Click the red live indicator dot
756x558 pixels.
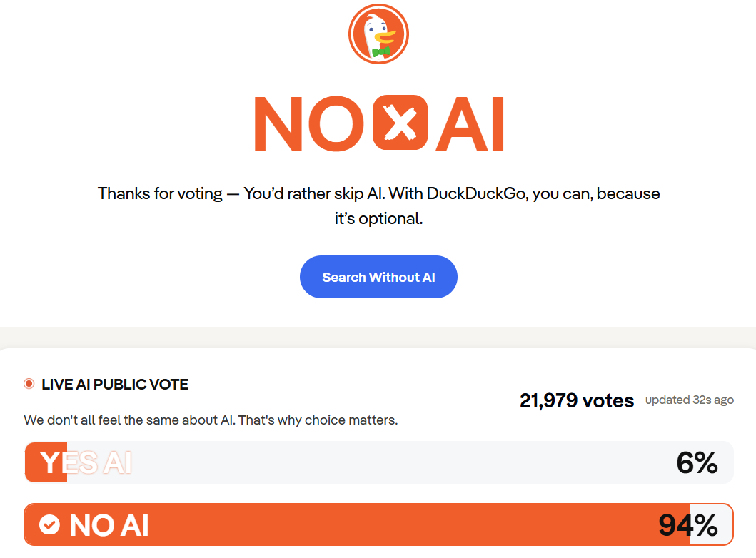[29, 384]
